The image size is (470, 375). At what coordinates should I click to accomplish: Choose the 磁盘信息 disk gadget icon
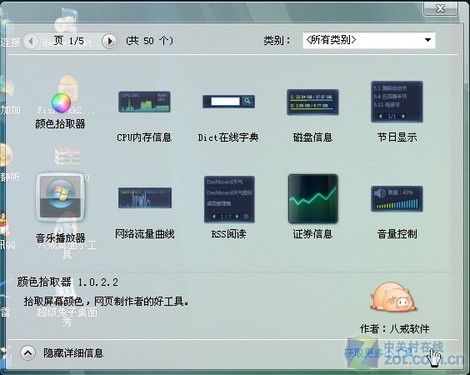coord(313,102)
